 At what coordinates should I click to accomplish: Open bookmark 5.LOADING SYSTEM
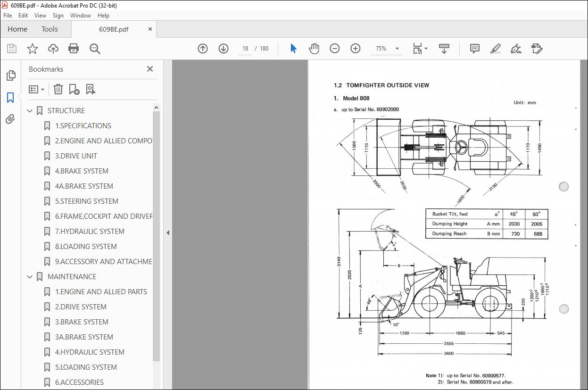pyautogui.click(x=86, y=367)
